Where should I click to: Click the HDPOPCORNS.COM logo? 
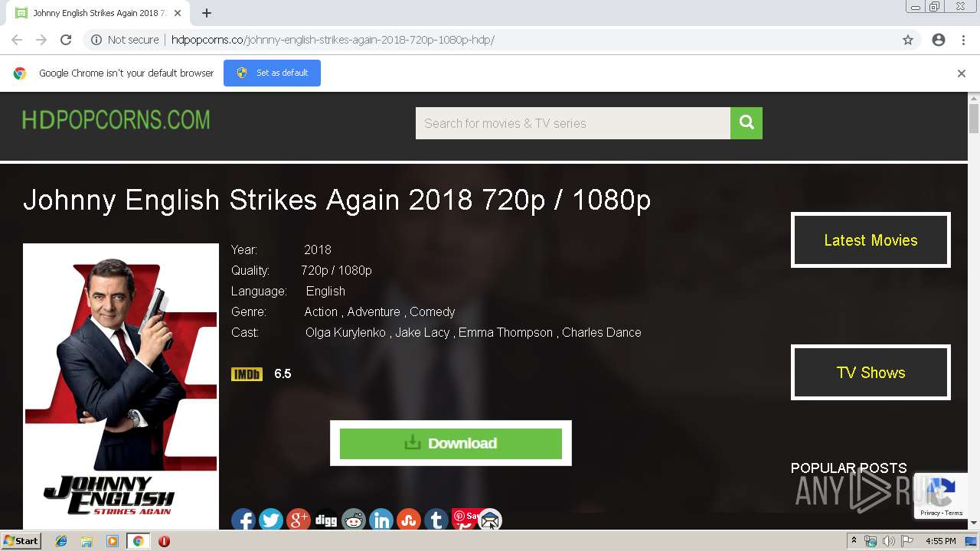point(116,120)
